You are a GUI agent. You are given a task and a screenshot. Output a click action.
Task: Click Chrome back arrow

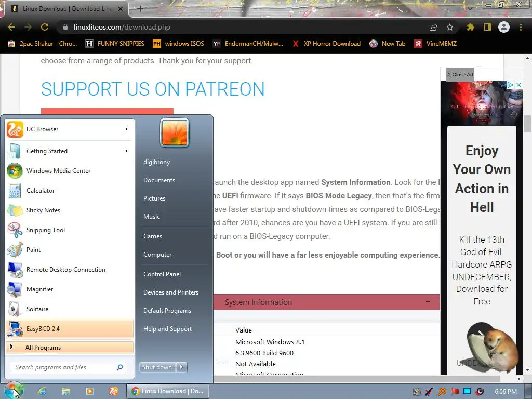click(11, 27)
